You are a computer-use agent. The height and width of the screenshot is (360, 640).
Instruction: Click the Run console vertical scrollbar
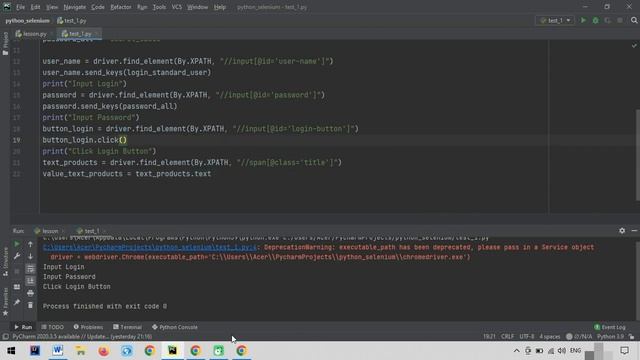(x=637, y=279)
